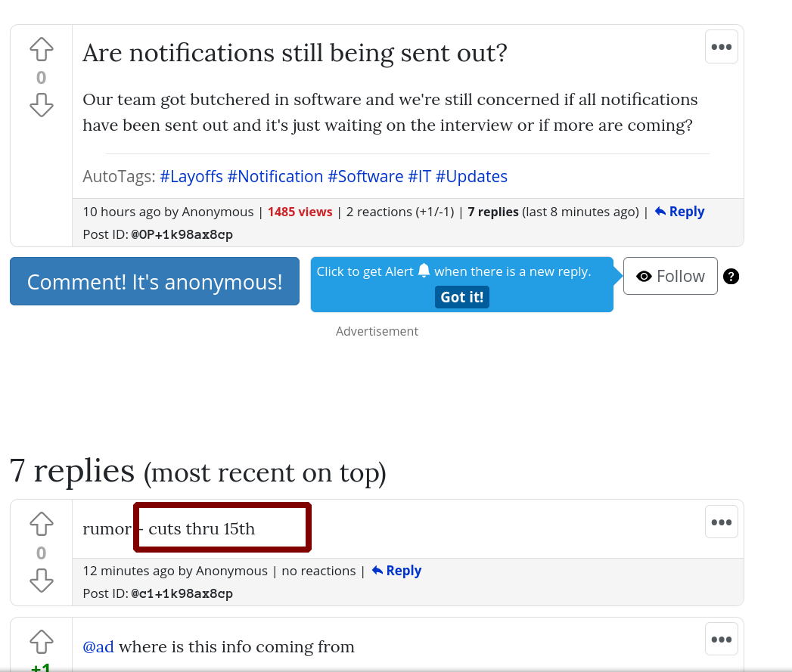Click the alert bell icon
This screenshot has height=672, width=792.
tap(424, 271)
